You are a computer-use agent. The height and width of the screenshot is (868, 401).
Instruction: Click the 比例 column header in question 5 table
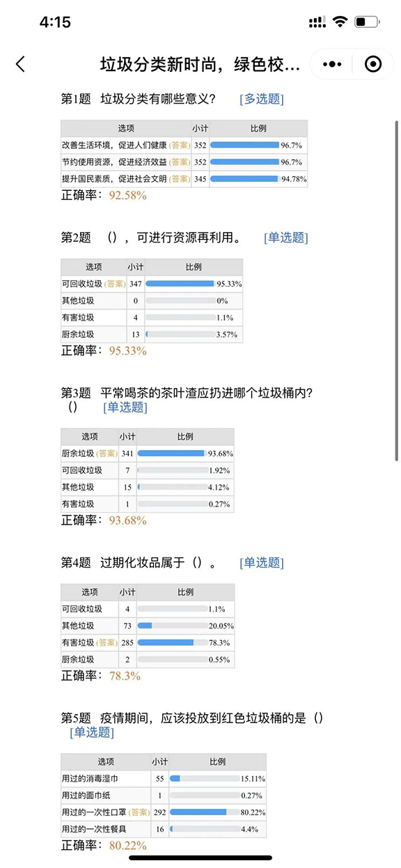[x=217, y=762]
